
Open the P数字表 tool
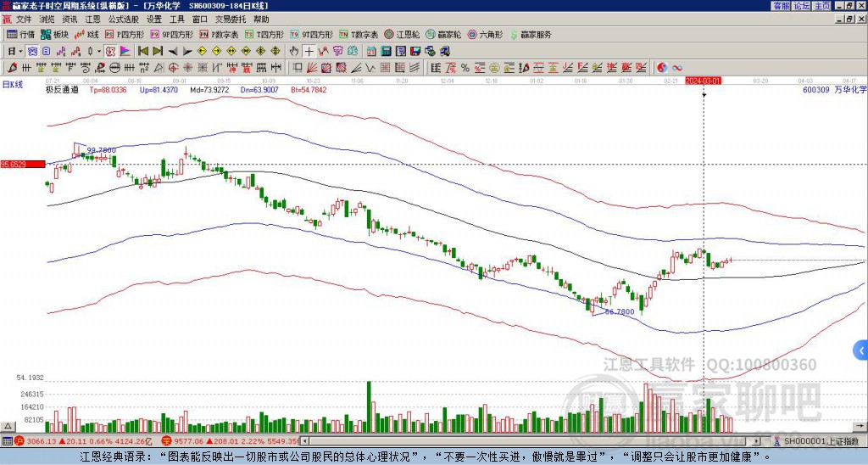click(x=219, y=34)
